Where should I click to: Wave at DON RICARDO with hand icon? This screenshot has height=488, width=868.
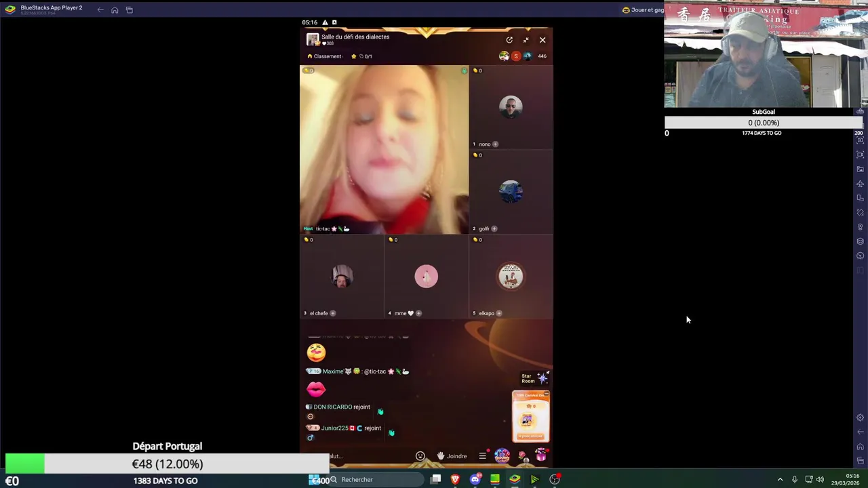pyautogui.click(x=380, y=411)
